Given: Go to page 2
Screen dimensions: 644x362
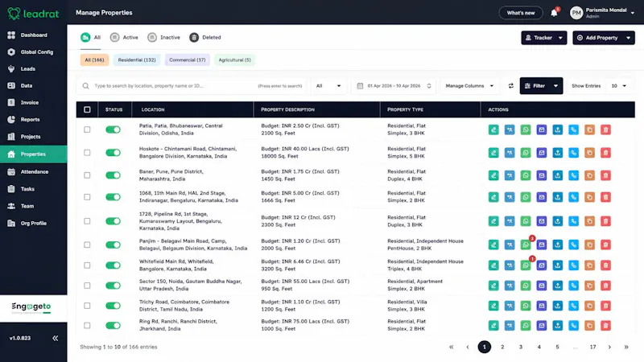Looking at the screenshot, I should point(502,347).
